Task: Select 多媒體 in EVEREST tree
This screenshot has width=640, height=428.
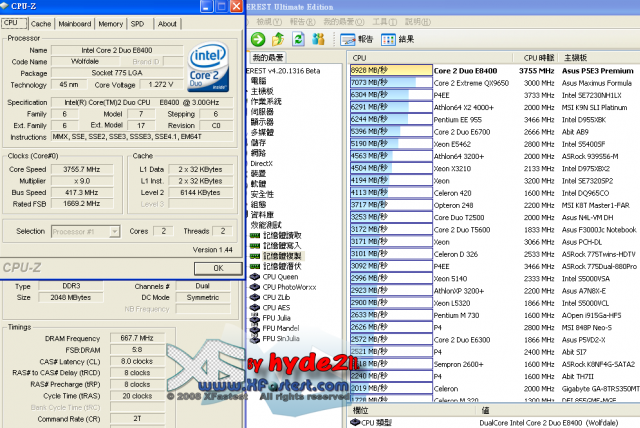Action: coord(262,132)
